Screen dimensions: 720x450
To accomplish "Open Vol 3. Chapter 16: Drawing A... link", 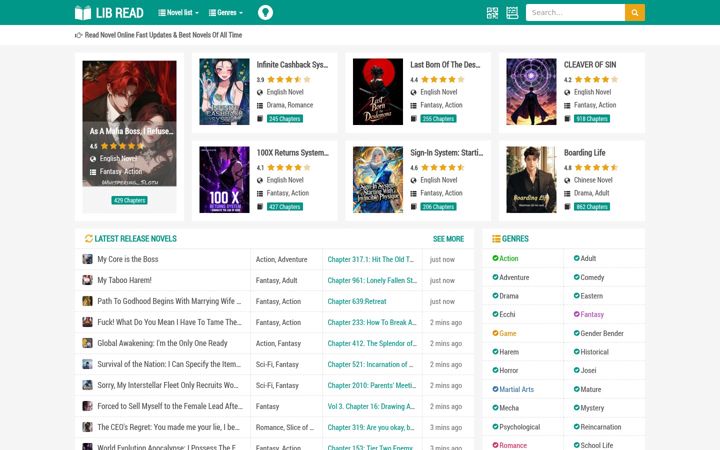I will point(371,406).
